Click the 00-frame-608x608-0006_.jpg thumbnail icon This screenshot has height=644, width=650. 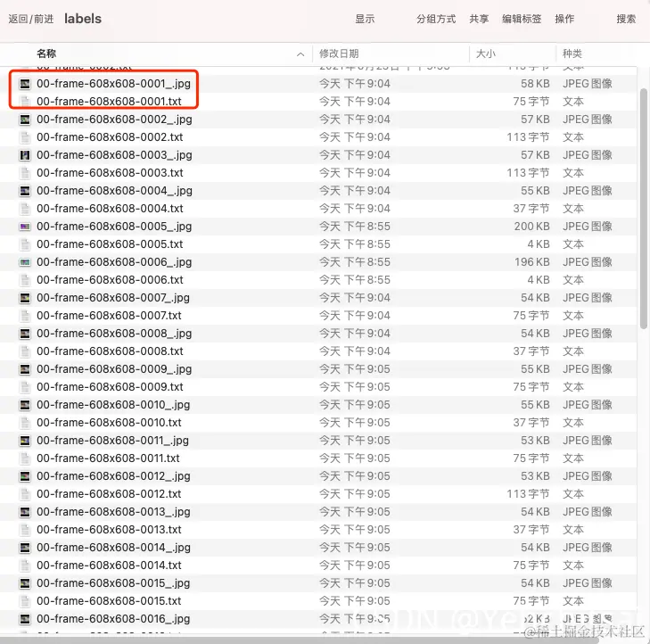coord(25,262)
